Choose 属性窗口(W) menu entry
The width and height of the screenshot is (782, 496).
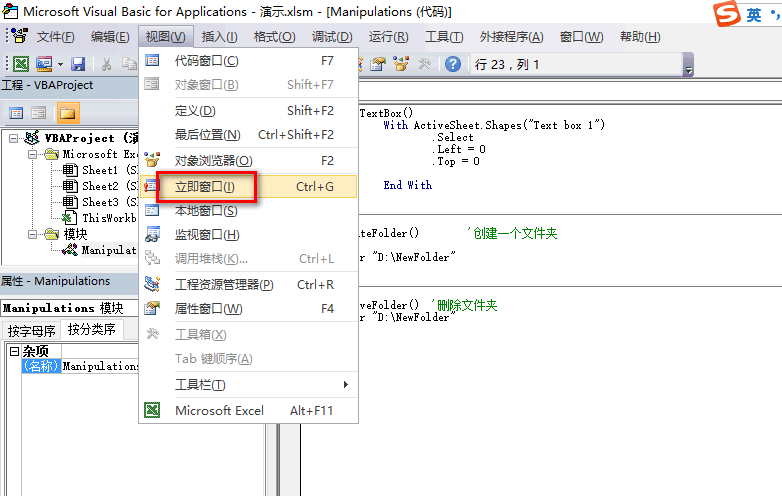[x=248, y=309]
